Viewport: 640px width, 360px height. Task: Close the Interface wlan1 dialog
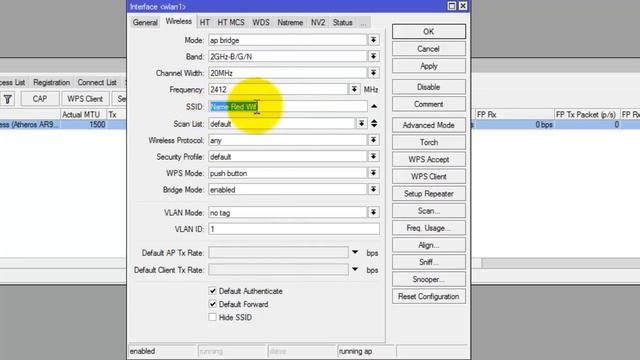(x=463, y=6)
